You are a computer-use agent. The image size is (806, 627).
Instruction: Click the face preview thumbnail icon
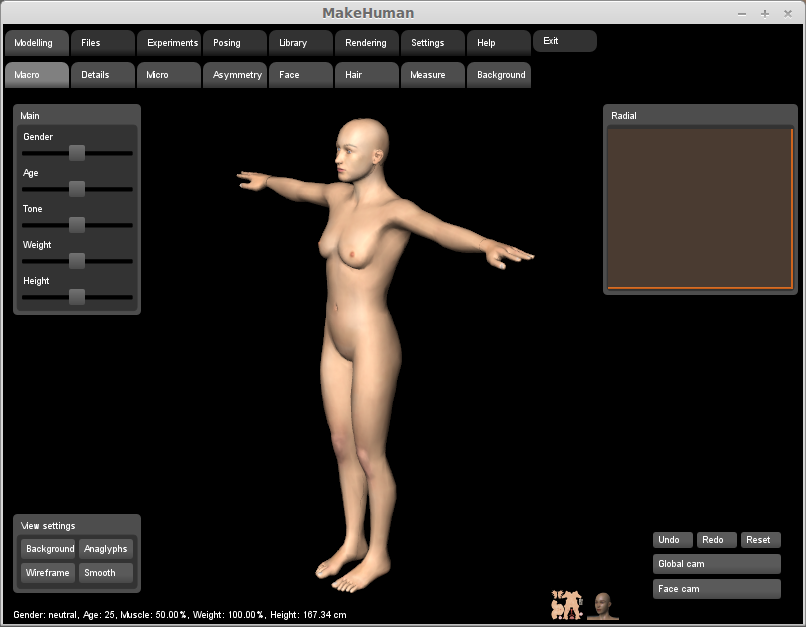602,606
